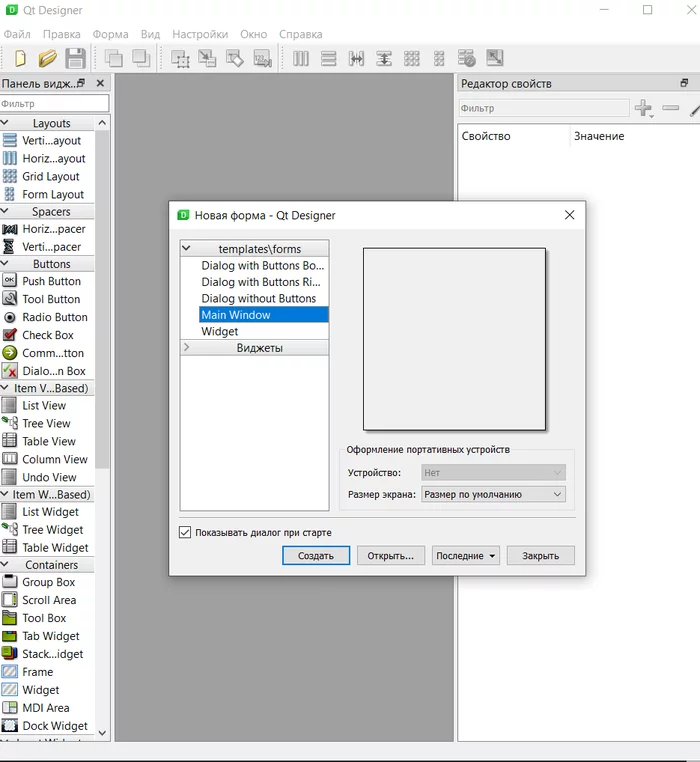The image size is (700, 762).
Task: Close the Widget Box panel
Action: click(x=100, y=83)
